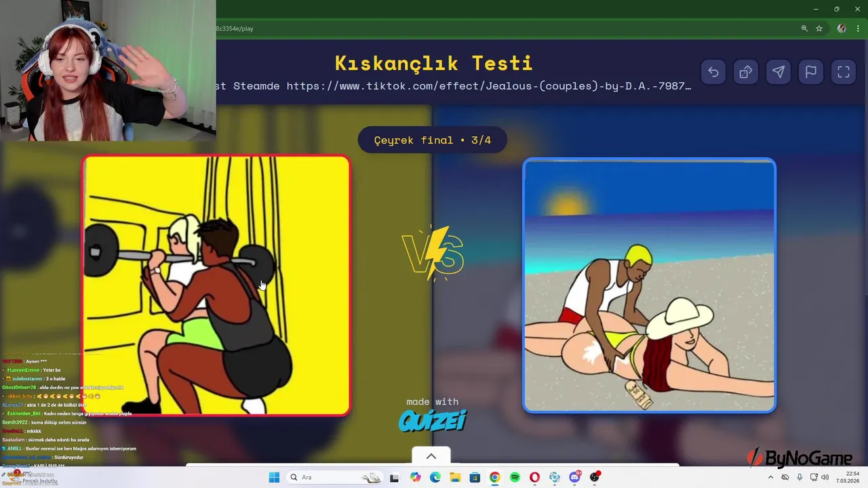Report the quiz using the flag icon
Viewport: 868px width, 488px height.
(811, 72)
